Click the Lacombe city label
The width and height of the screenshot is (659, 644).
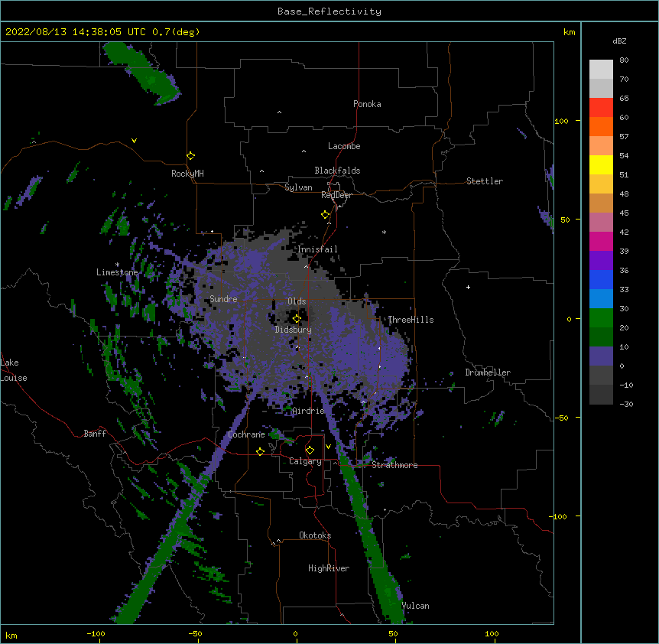[x=344, y=146]
